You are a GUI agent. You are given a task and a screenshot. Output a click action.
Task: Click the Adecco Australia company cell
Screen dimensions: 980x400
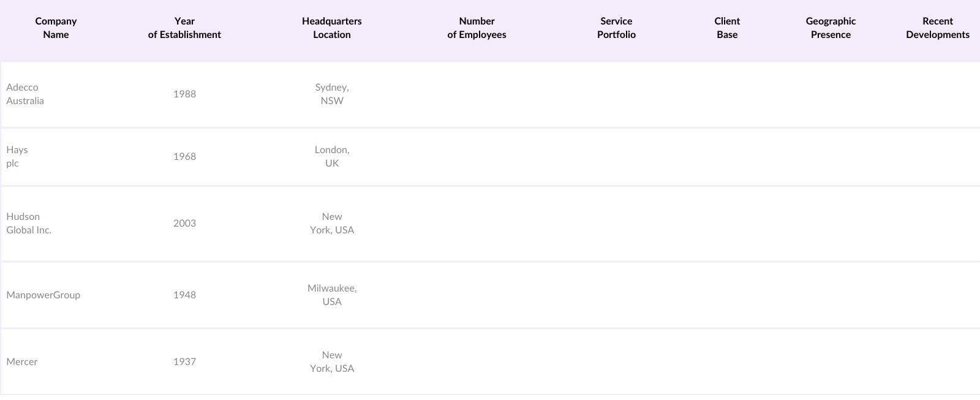click(25, 94)
